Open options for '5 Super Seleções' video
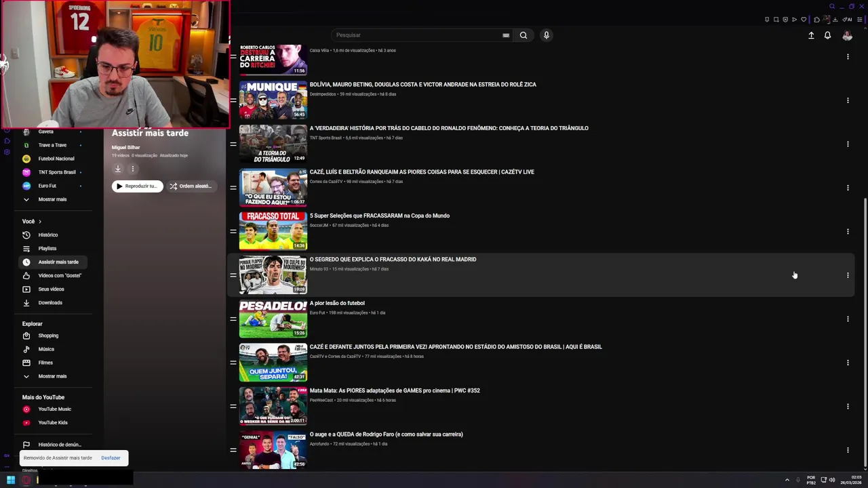The height and width of the screenshot is (488, 868). click(x=848, y=232)
